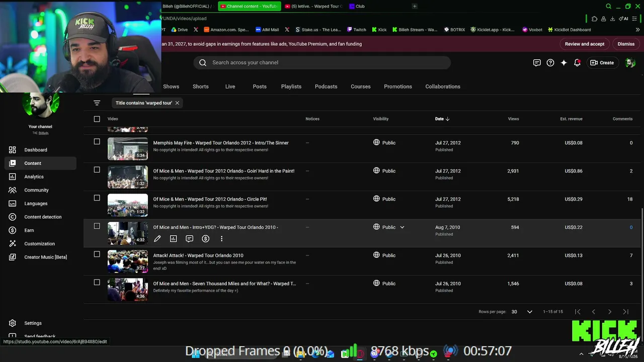Show more bookmarks overflow chevron

[637, 30]
